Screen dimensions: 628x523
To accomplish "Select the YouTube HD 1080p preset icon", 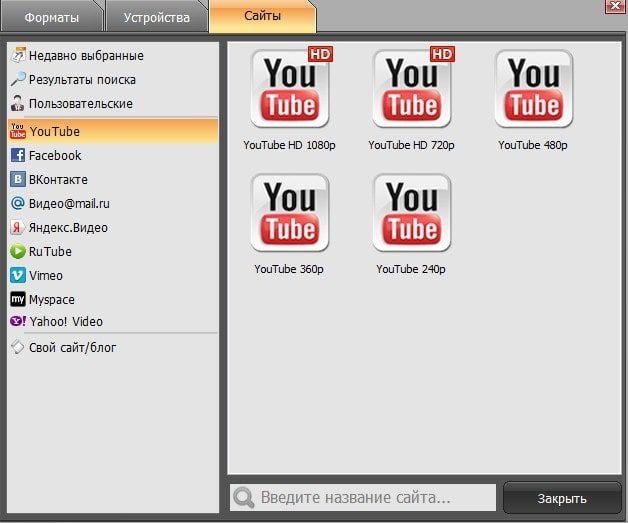I will [290, 88].
